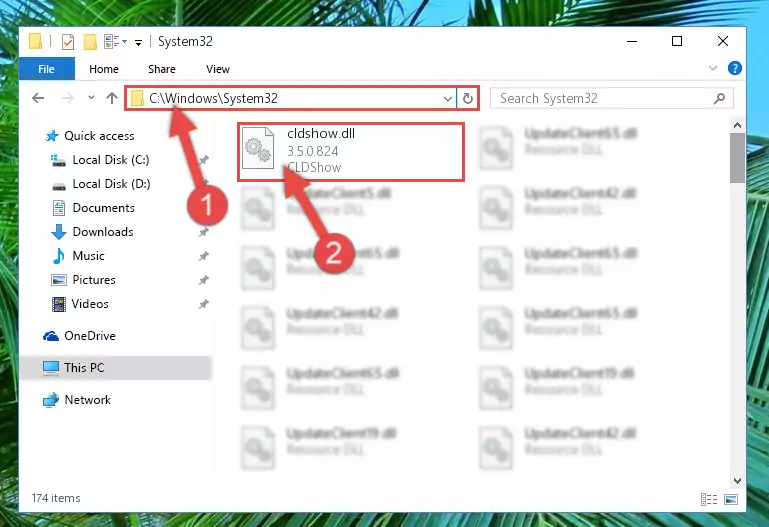The height and width of the screenshot is (527, 769).
Task: Switch to details view in status bar
Action: (709, 500)
